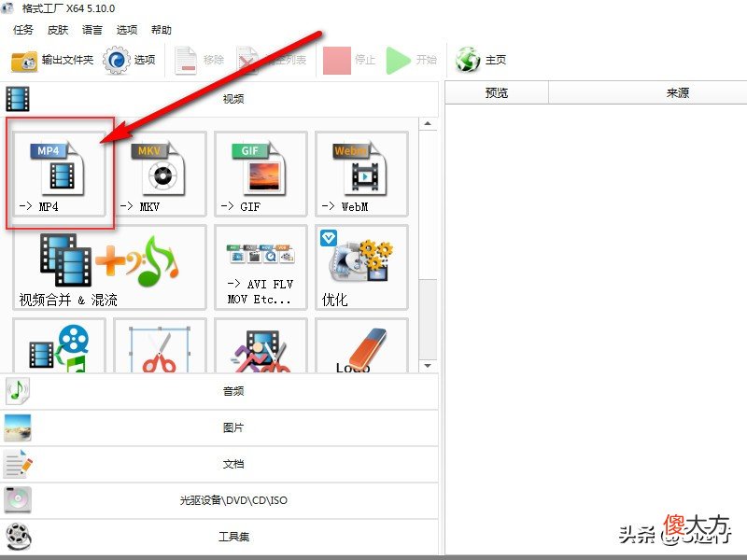The height and width of the screenshot is (560, 747).
Task: Open 输出文件夹 output folder
Action: tap(52, 61)
